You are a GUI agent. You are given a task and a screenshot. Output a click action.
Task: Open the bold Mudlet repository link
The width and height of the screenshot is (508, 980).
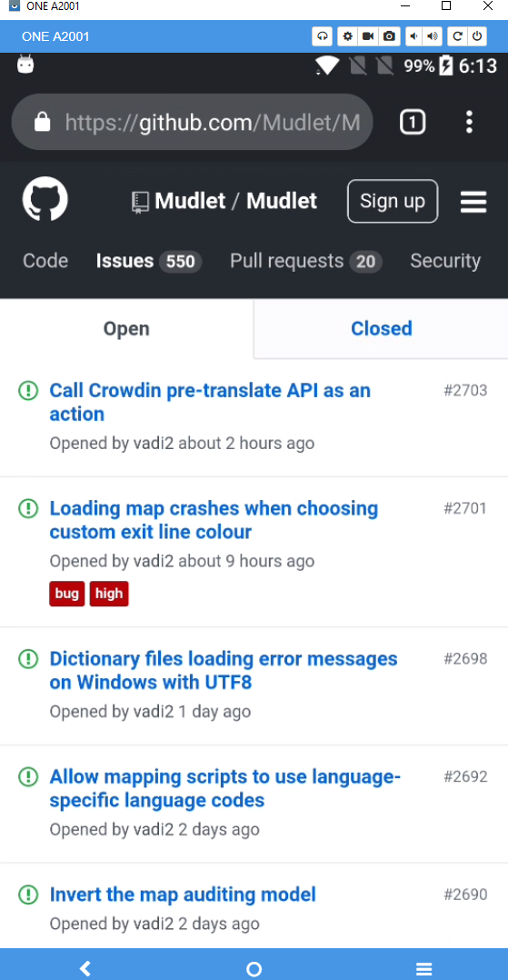[282, 201]
